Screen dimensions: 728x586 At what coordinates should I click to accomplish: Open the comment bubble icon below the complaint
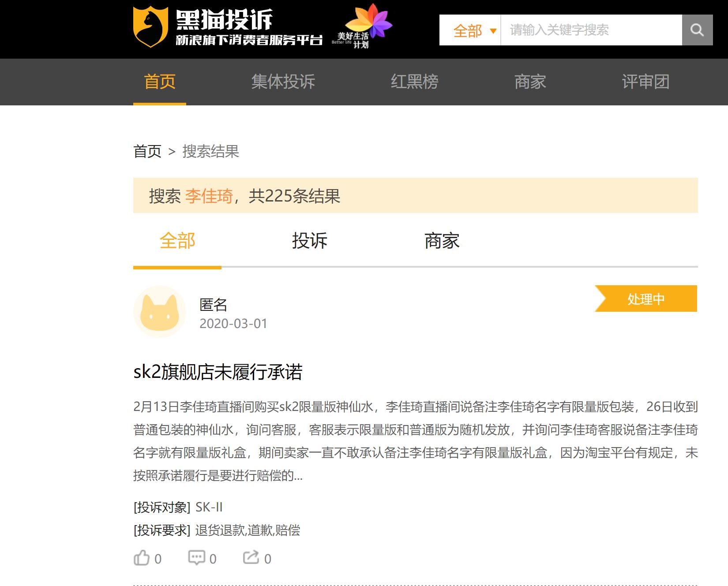coord(196,557)
